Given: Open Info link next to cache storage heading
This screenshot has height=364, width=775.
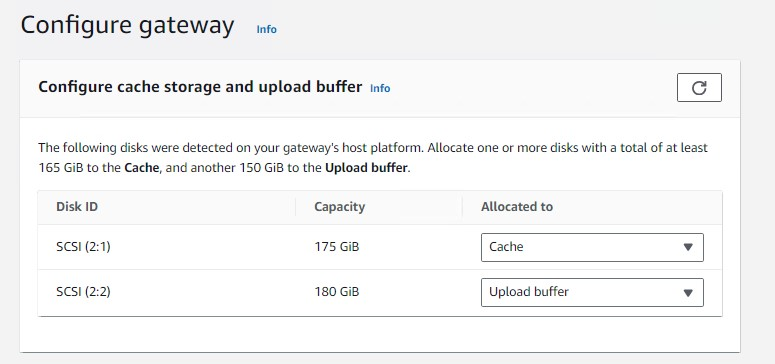Looking at the screenshot, I should tap(380, 88).
